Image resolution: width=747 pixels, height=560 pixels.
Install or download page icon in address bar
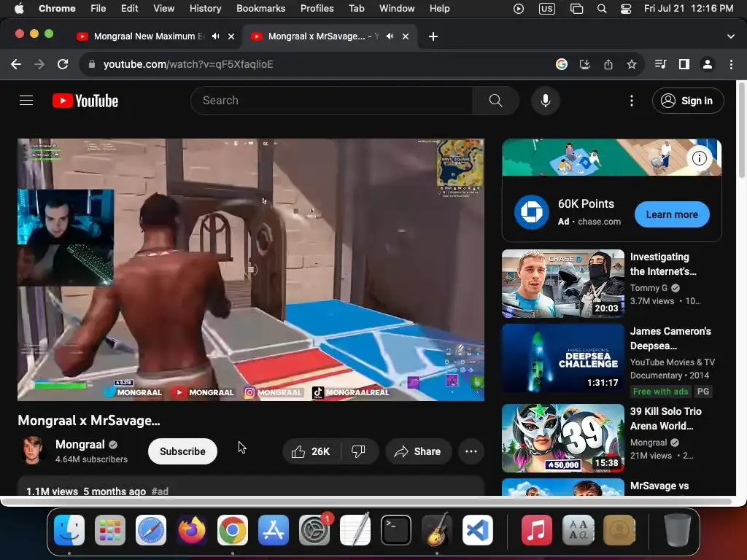point(585,64)
